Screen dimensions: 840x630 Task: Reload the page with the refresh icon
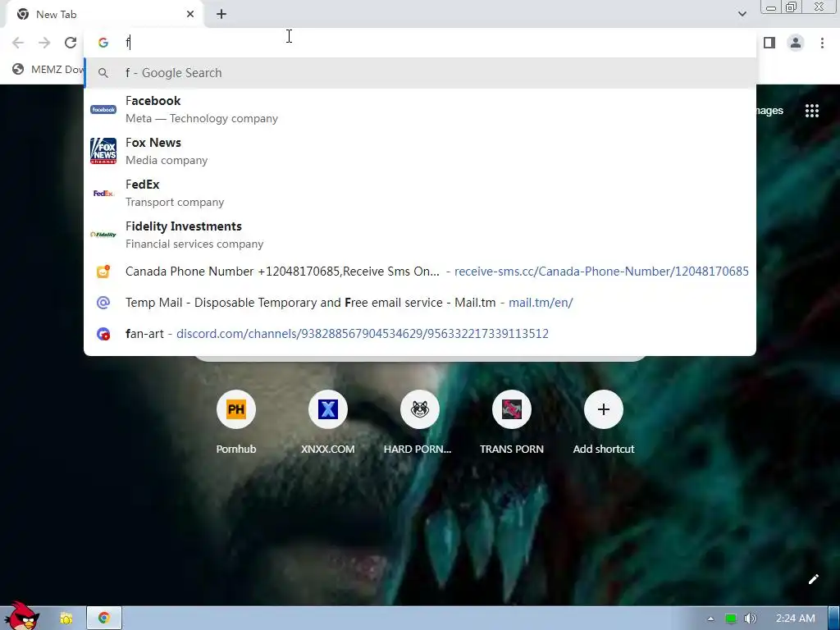point(71,43)
